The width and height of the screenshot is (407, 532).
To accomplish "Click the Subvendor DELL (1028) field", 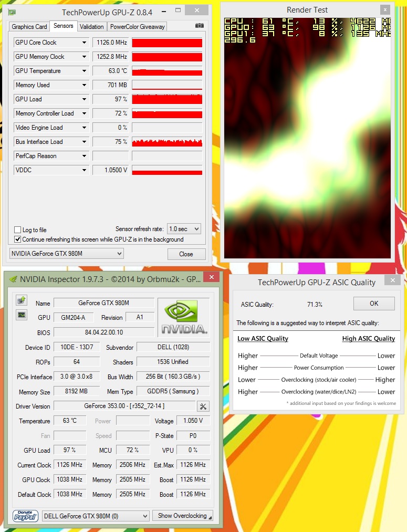I will click(173, 347).
